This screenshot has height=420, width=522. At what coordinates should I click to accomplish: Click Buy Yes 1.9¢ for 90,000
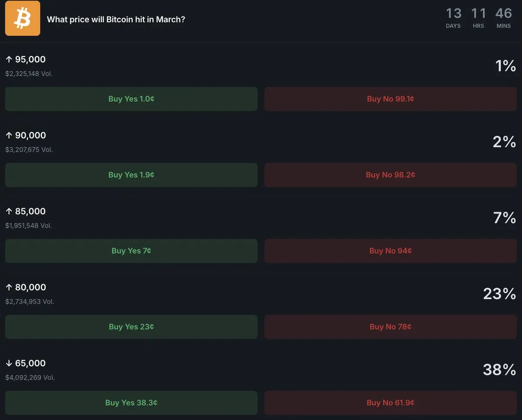(x=131, y=175)
